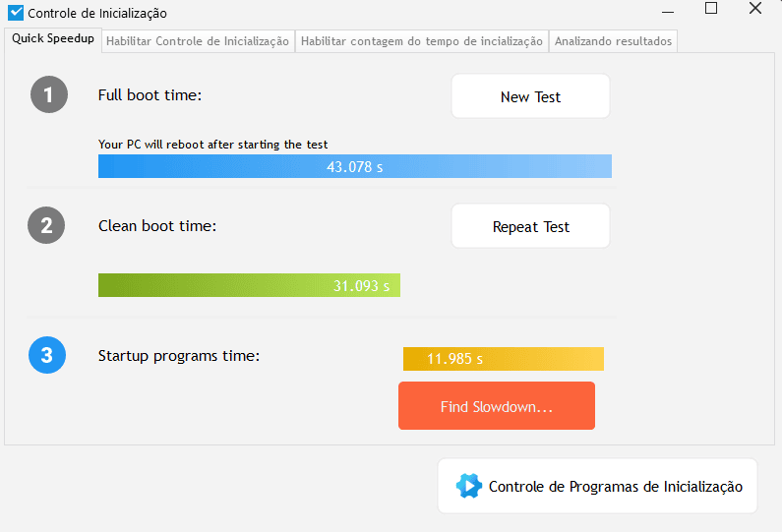The image size is (782, 532).
Task: Click the gray step 1 circle icon
Action: (49, 94)
